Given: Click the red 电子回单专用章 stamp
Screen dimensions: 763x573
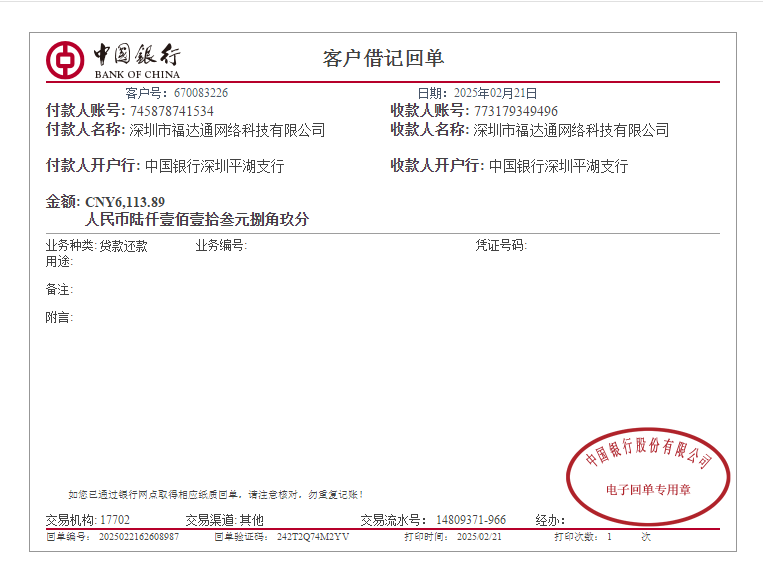Looking at the screenshot, I should [x=648, y=476].
